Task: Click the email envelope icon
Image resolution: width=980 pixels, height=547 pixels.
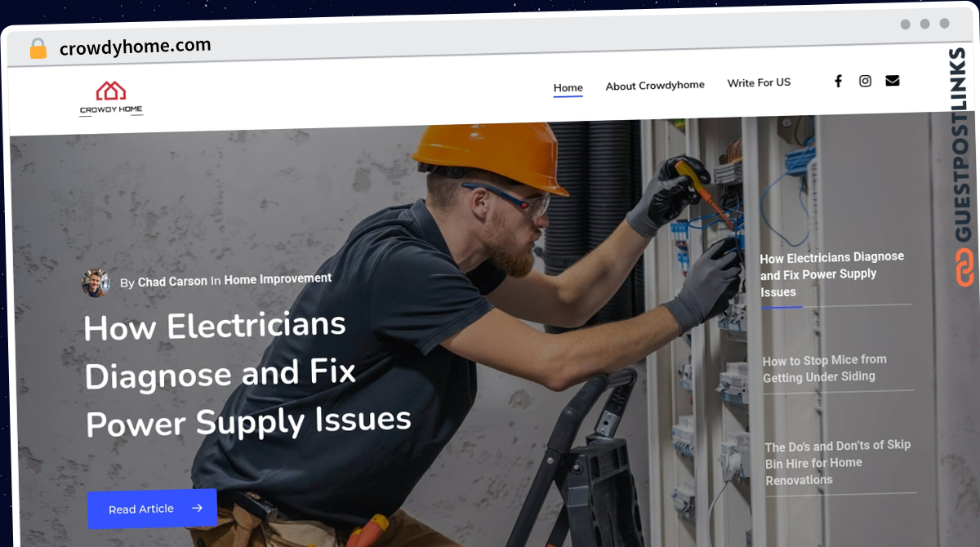Action: click(893, 80)
